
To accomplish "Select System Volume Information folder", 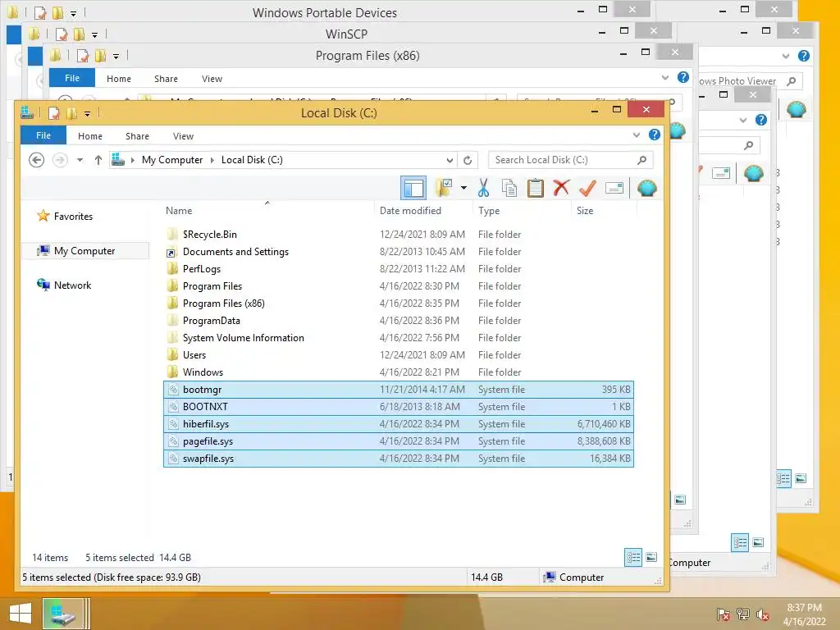I will pyautogui.click(x=399, y=337).
